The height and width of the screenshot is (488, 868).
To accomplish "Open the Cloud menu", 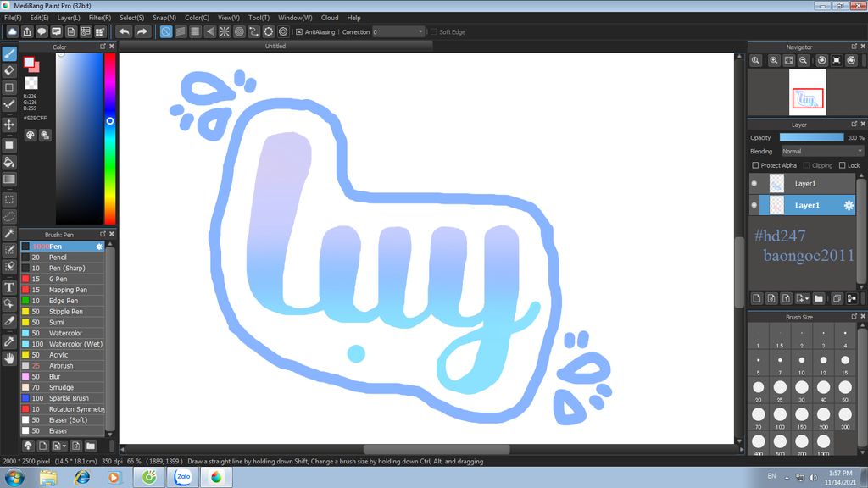I will tap(330, 18).
